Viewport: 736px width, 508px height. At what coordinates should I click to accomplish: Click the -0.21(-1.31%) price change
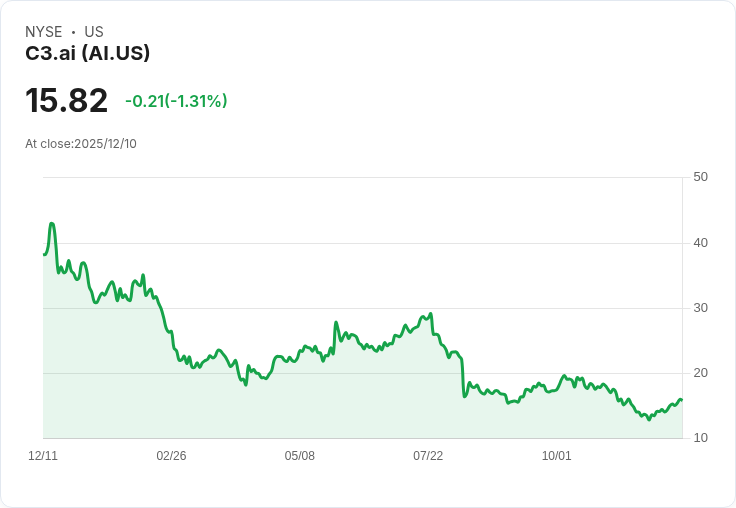point(176,101)
